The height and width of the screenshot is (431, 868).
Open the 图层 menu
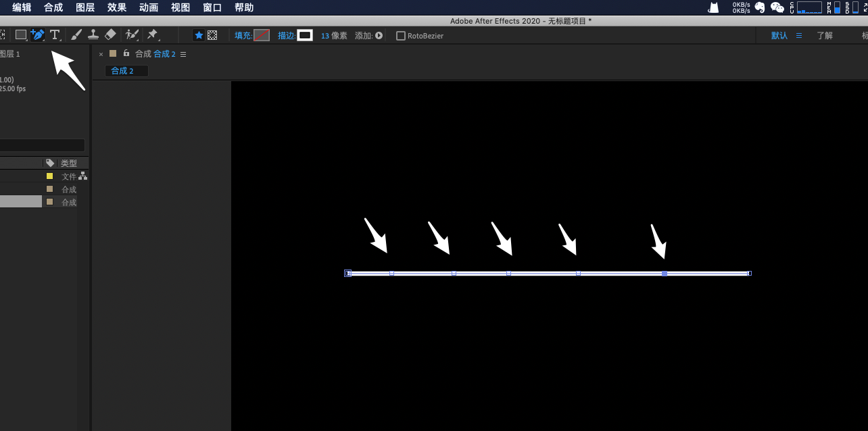coord(85,7)
